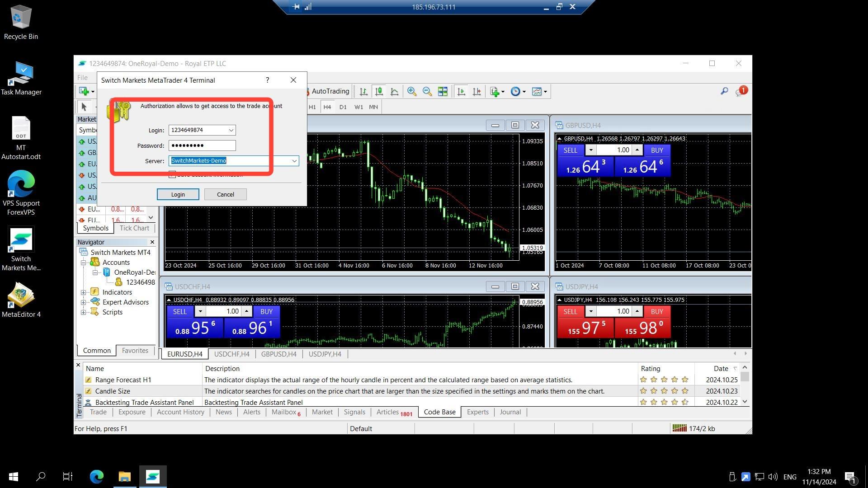868x488 pixels.
Task: Switch to MN timeframe
Action: click(373, 107)
